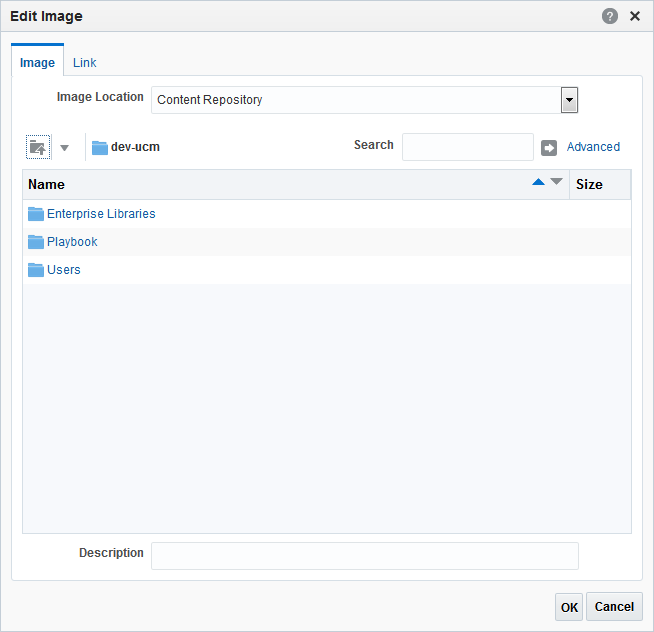The width and height of the screenshot is (654, 632).
Task: Run search with the arrow icon
Action: [549, 147]
